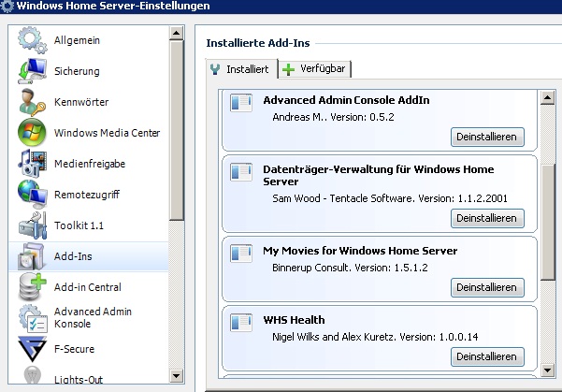Image resolution: width=562 pixels, height=392 pixels.
Task: Click Deinstallieren for My Movies add-in
Action: click(487, 287)
